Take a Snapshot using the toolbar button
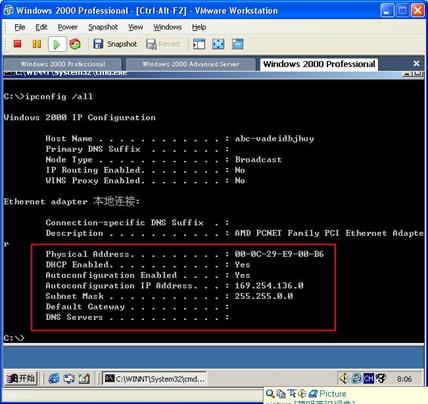Viewport: 428px width, 404px height. 115,44
